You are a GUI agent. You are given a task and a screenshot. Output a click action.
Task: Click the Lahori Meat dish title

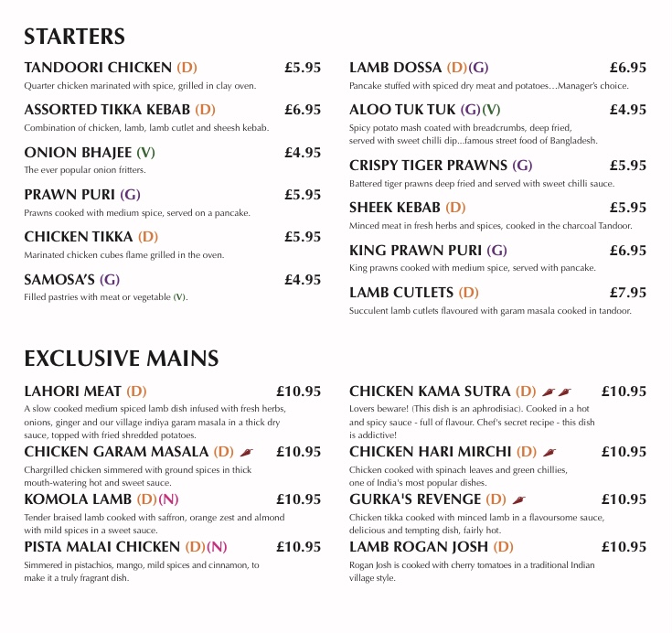pyautogui.click(x=73, y=392)
